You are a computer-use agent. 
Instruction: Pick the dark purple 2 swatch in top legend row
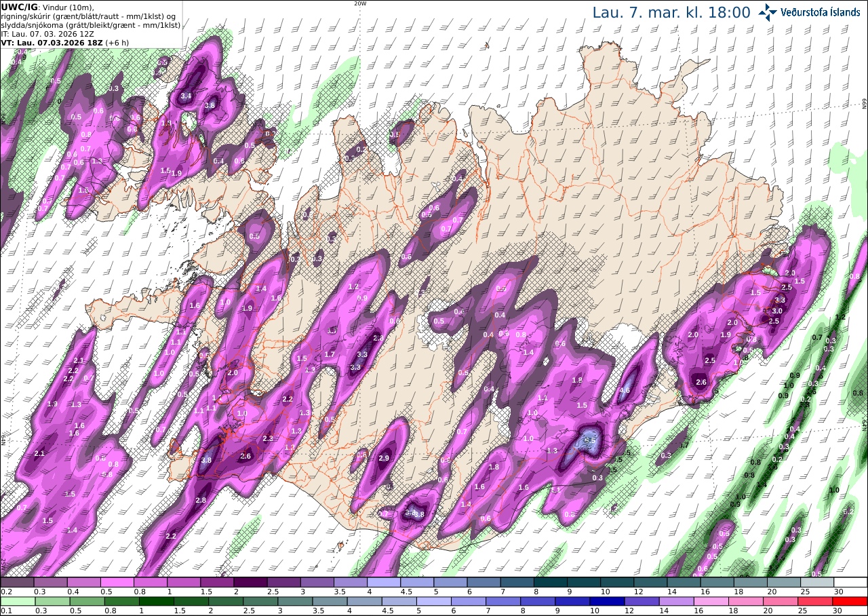(250, 582)
